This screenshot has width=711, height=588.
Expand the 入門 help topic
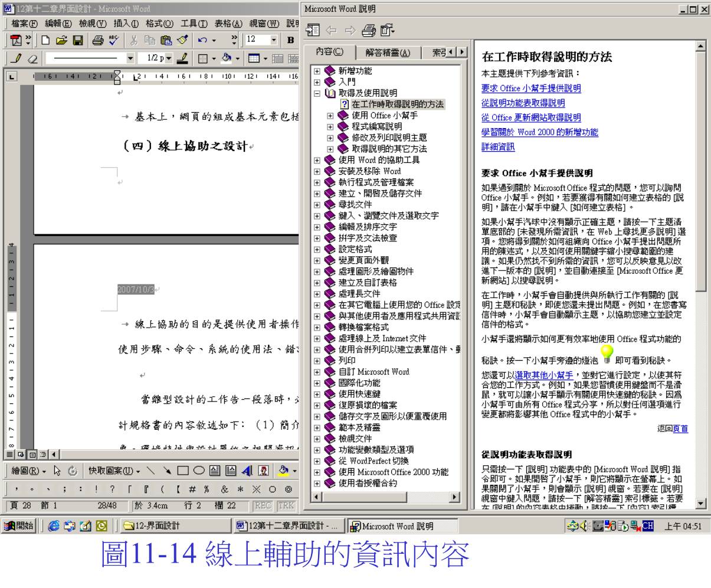click(x=317, y=82)
